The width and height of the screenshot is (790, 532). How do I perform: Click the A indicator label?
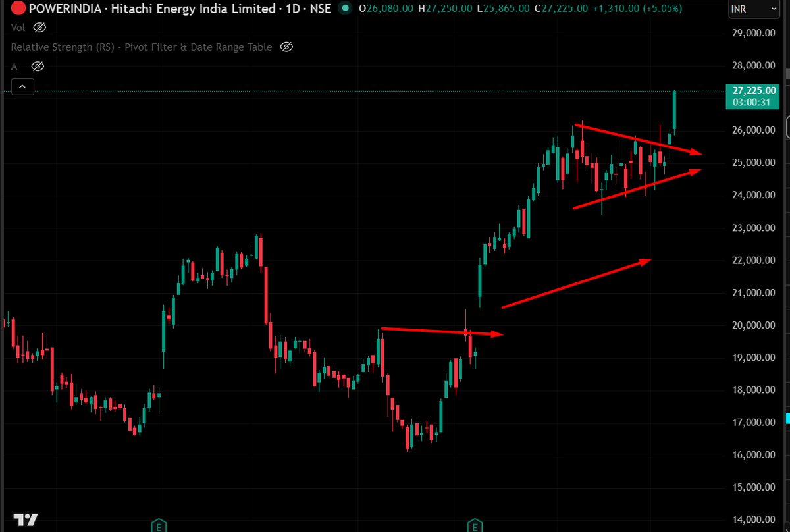click(14, 66)
